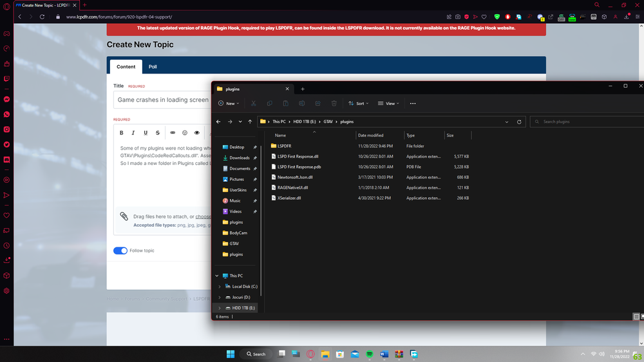The image size is (644, 362).
Task: Open the Sort dropdown in File Explorer
Action: coord(357,103)
